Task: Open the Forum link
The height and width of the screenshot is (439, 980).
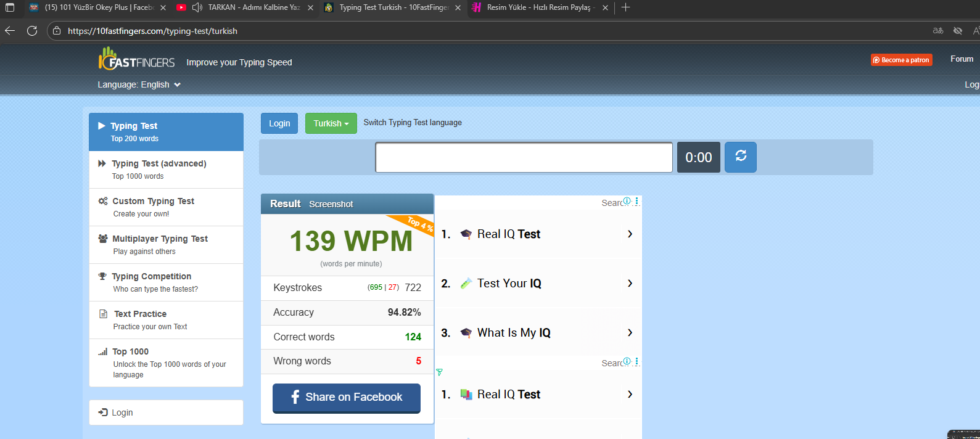Action: click(x=961, y=59)
